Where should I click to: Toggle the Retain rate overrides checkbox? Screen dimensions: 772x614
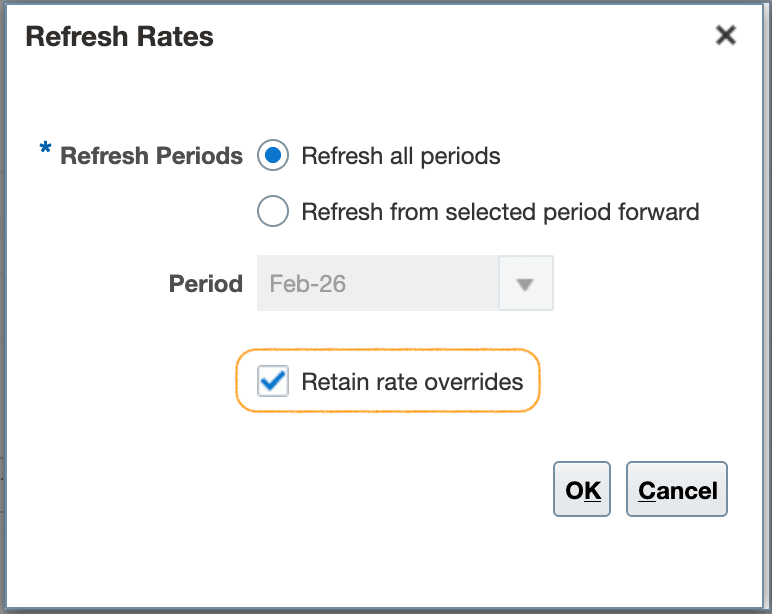[x=273, y=381]
